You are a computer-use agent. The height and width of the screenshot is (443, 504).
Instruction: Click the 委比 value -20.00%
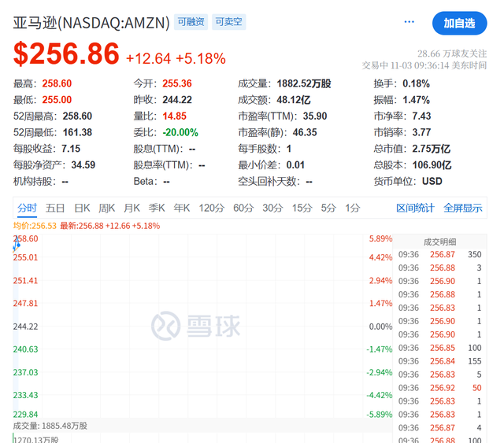point(180,132)
